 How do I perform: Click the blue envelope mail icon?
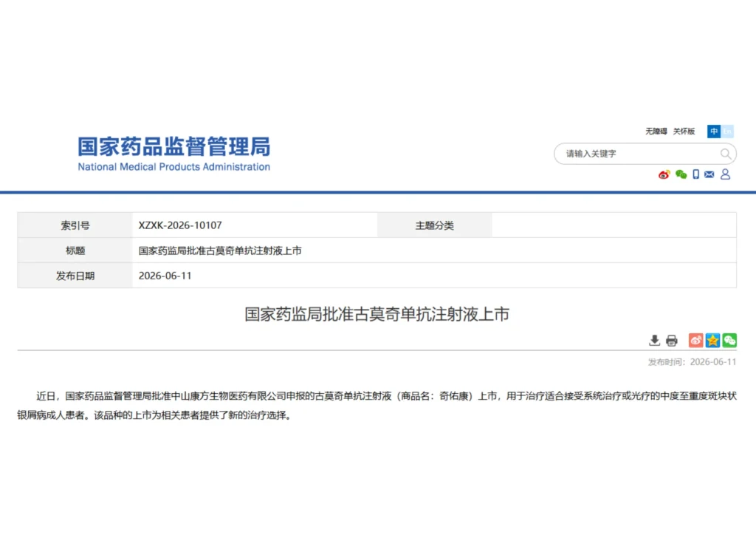coord(709,174)
